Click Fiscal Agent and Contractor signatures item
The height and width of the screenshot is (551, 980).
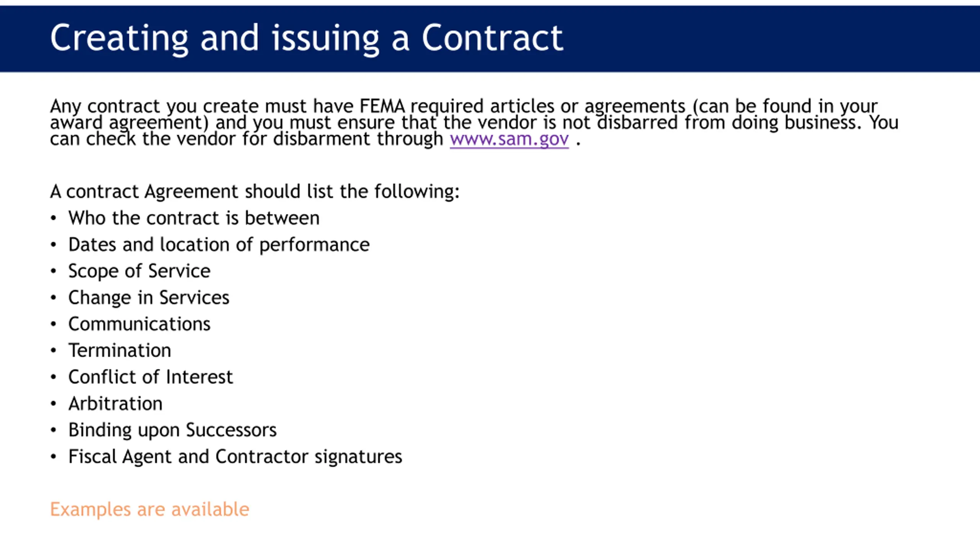(x=235, y=456)
